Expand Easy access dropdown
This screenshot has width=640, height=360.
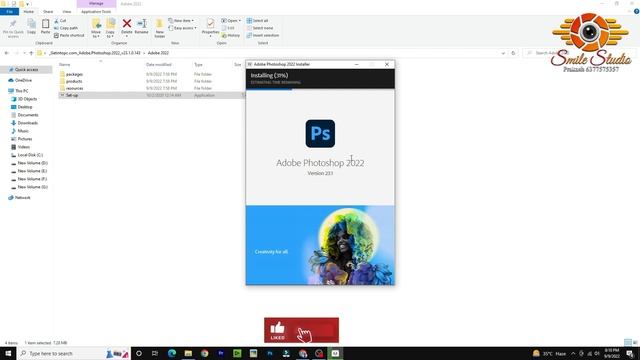tap(183, 28)
